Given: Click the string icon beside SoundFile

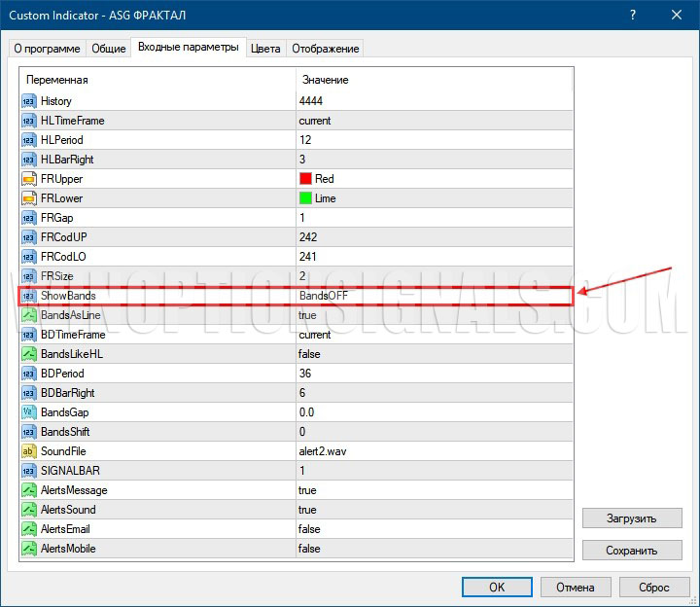Looking at the screenshot, I should point(29,451).
